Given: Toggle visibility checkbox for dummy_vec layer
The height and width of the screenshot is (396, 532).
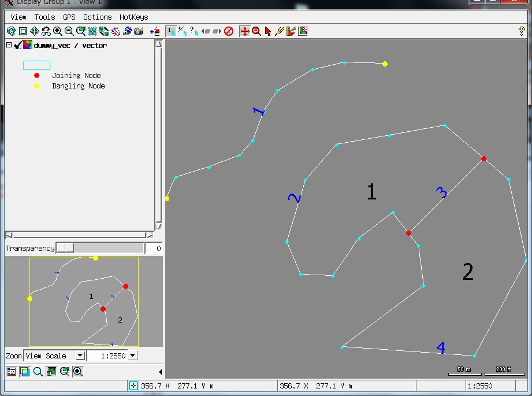Looking at the screenshot, I should [18, 45].
